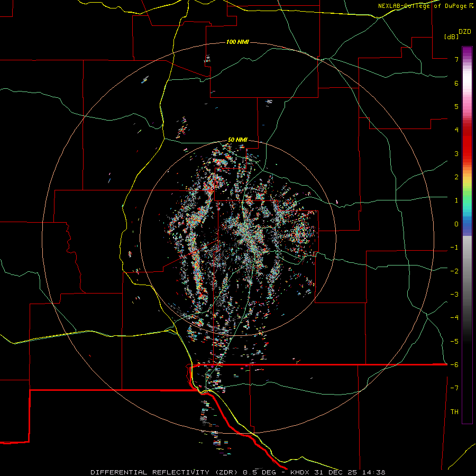The height and width of the screenshot is (476, 476).
Task: Click the -6 value on the color scale
Action: click(454, 365)
